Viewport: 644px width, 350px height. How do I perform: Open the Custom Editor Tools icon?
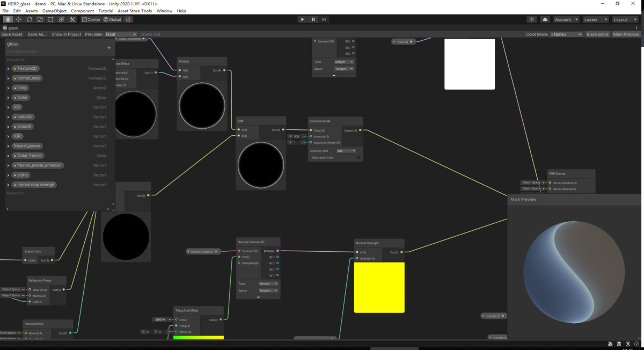pos(71,19)
